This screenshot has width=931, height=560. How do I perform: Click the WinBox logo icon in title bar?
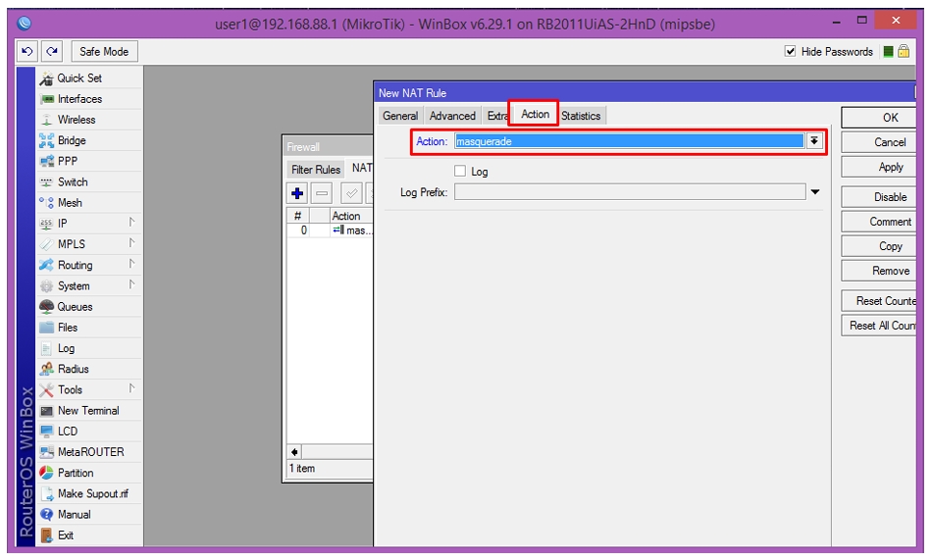(x=25, y=24)
